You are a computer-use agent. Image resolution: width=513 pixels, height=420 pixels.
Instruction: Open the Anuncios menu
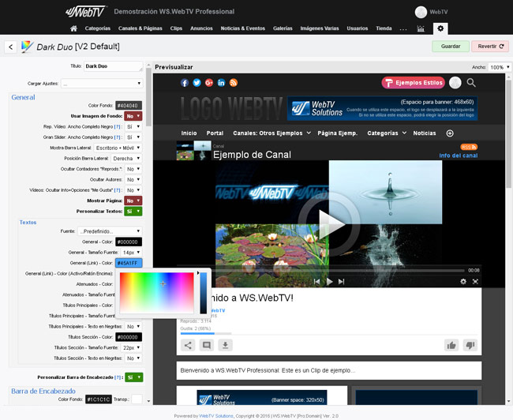201,28
